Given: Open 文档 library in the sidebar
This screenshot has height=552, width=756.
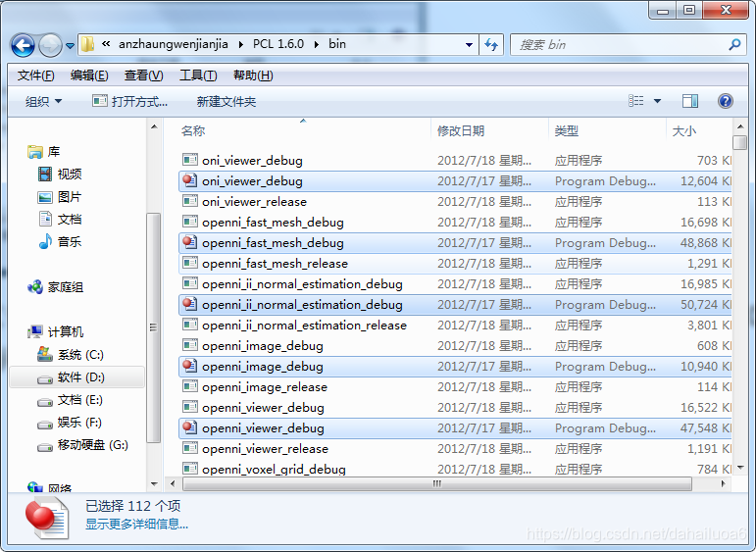Looking at the screenshot, I should [60, 220].
